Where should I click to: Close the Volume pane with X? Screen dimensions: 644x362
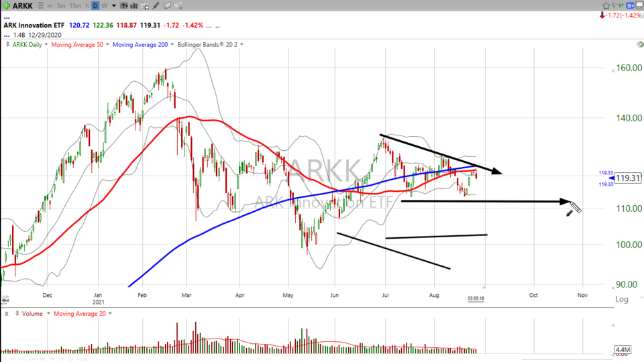pyautogui.click(x=7, y=314)
